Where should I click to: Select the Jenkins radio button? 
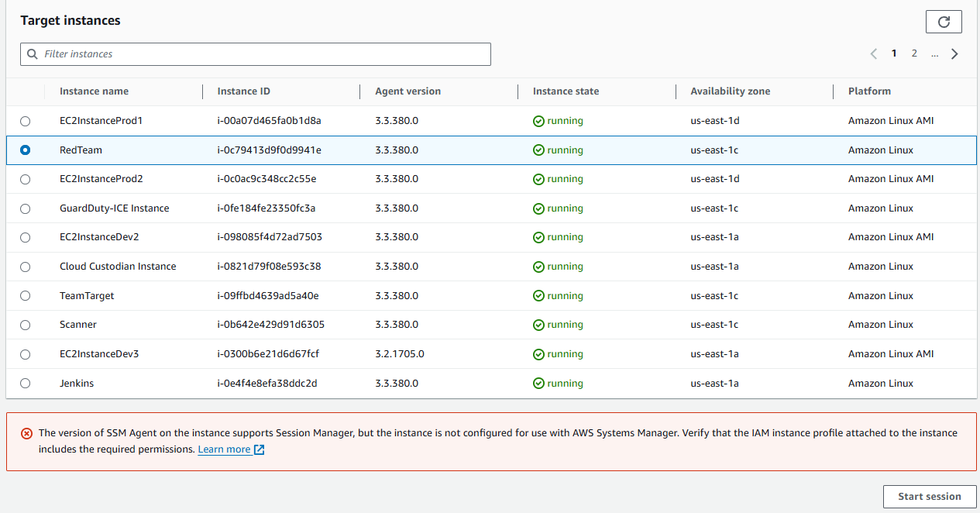(x=26, y=384)
